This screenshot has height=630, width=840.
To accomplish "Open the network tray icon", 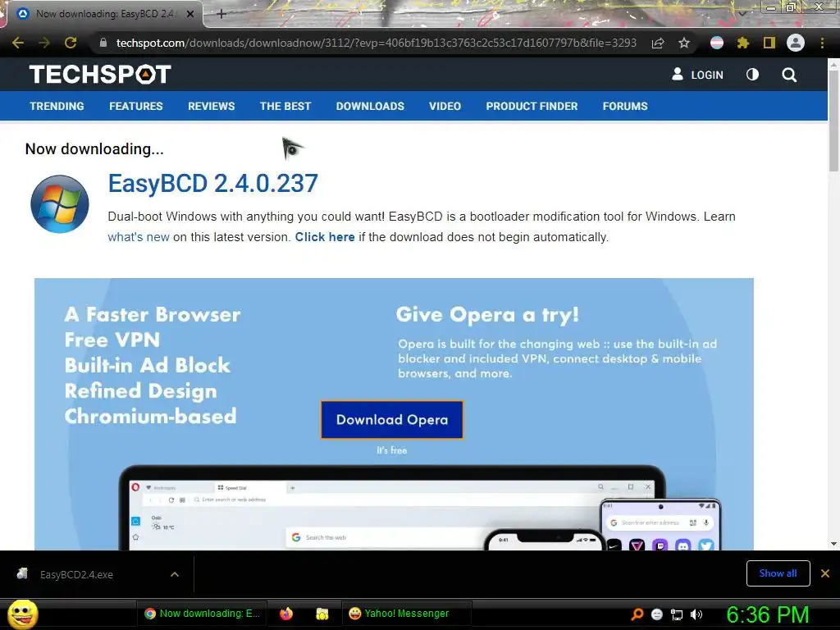I will (x=677, y=614).
